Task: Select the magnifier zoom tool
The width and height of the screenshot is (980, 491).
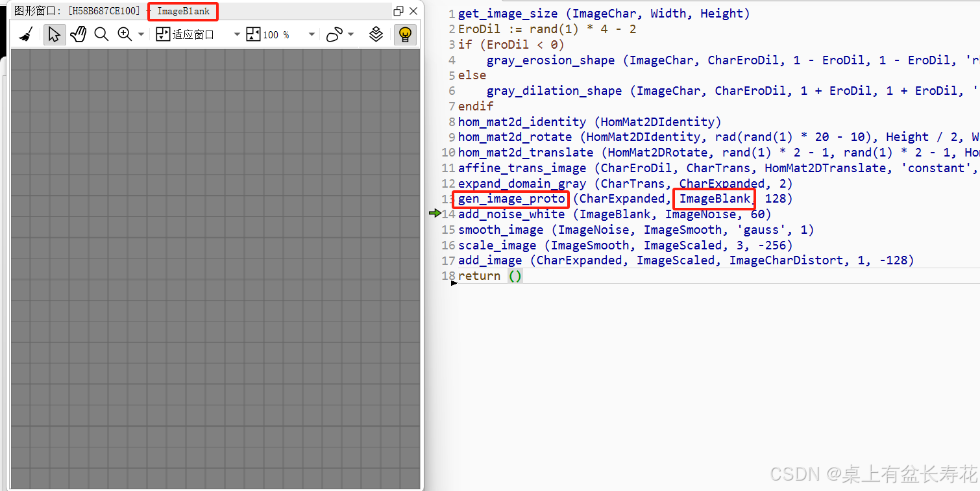Action: pos(101,34)
